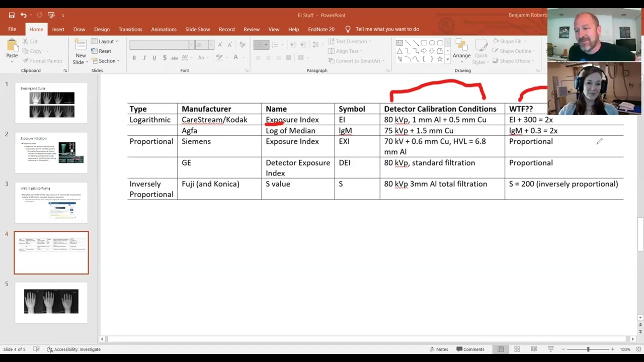The height and width of the screenshot is (362, 644).
Task: Toggle the Comments pane
Action: [x=470, y=349]
